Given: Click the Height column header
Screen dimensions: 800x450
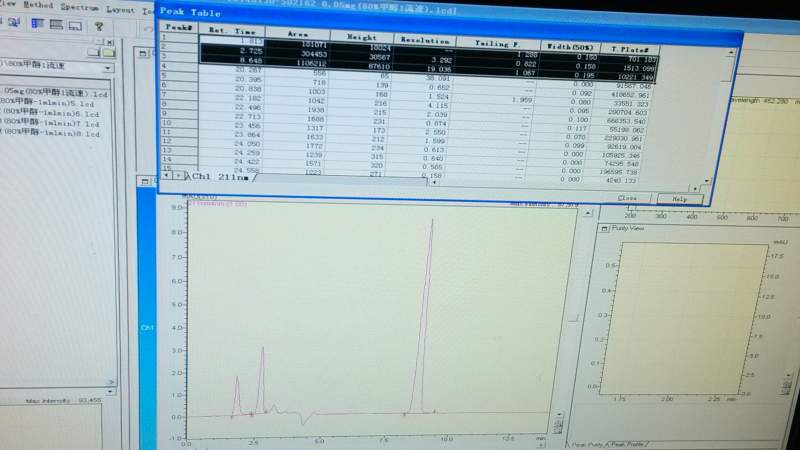Looking at the screenshot, I should (361, 37).
